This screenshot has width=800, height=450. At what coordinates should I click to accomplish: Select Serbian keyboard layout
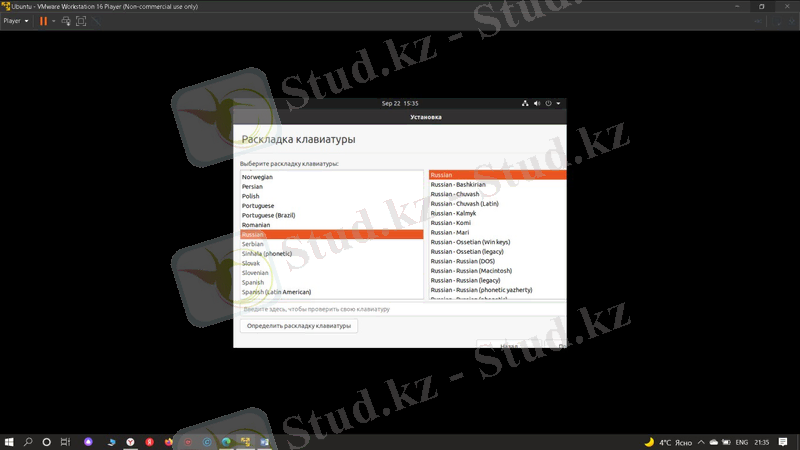point(332,244)
